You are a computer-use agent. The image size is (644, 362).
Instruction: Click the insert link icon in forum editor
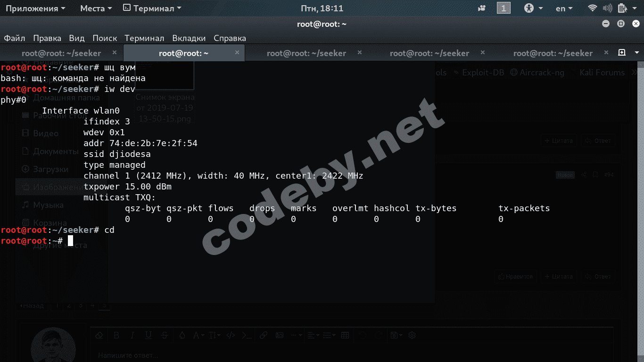click(x=264, y=335)
